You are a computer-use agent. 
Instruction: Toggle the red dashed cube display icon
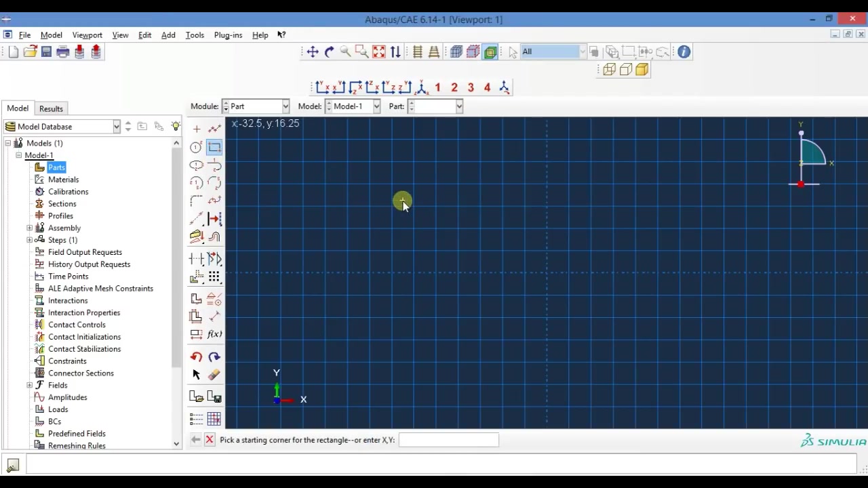coord(473,52)
